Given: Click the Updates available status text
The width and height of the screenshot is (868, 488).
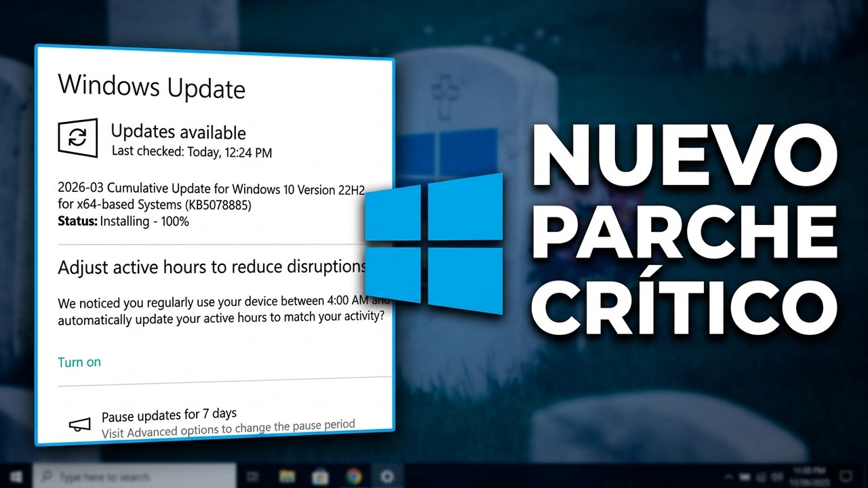Looking at the screenshot, I should click(178, 131).
